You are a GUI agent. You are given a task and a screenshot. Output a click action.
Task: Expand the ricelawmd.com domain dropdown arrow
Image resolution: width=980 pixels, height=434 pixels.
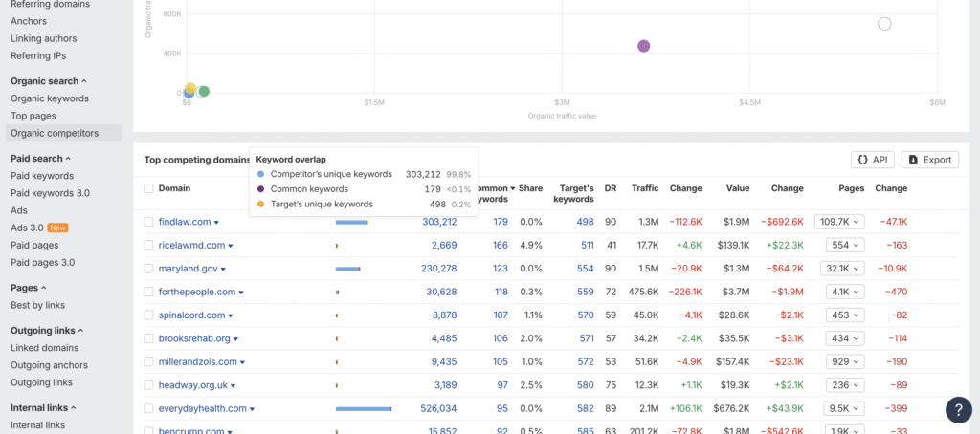[x=231, y=246]
